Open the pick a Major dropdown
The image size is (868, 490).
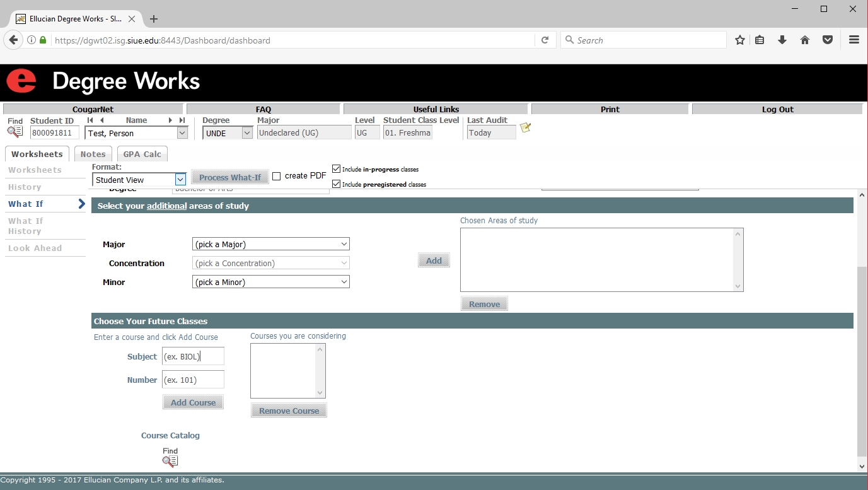pos(270,244)
